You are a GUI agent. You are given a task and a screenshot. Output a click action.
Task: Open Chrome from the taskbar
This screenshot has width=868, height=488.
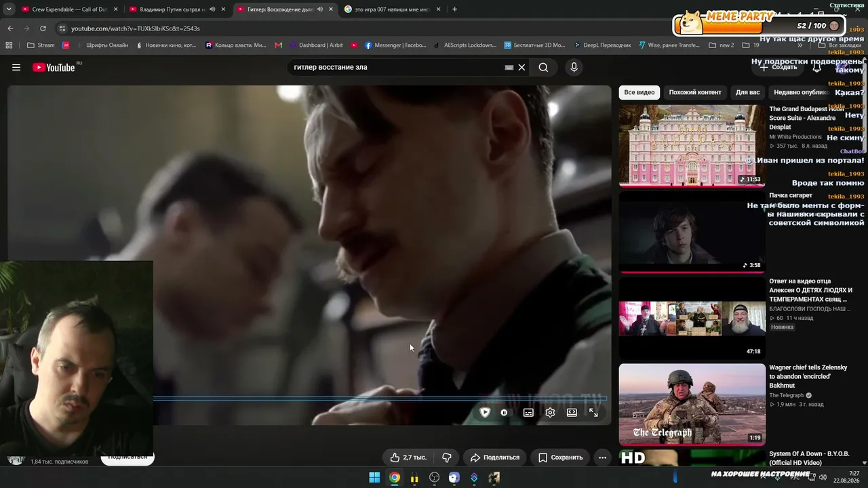pyautogui.click(x=395, y=477)
